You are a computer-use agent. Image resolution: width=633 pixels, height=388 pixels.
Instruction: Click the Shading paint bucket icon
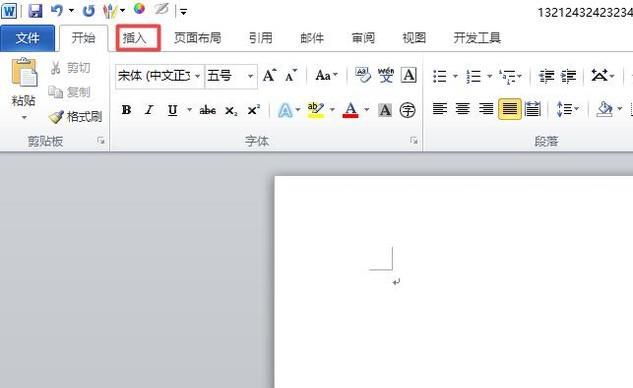click(604, 109)
